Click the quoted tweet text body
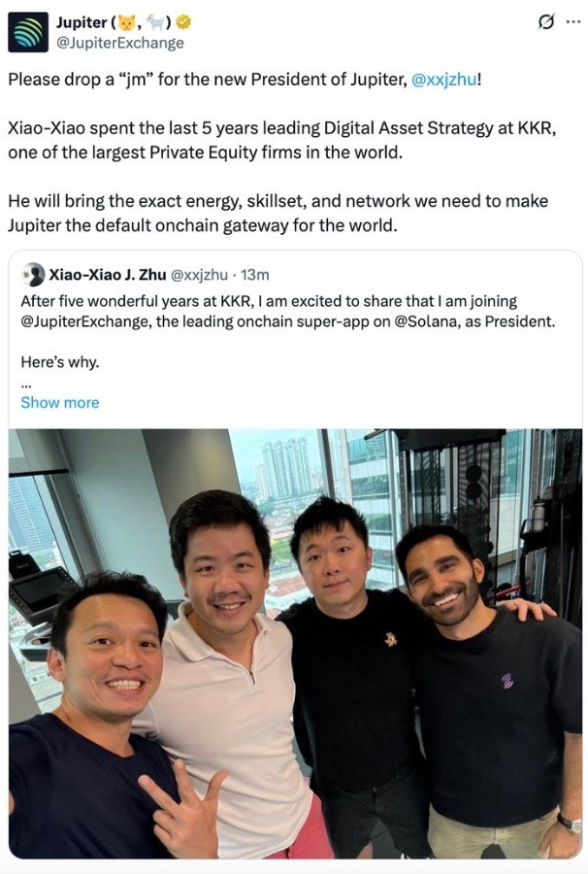The image size is (588, 874). 288,311
